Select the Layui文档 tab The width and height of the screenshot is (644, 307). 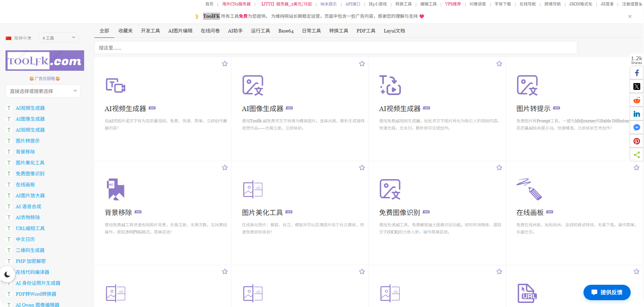coord(394,31)
